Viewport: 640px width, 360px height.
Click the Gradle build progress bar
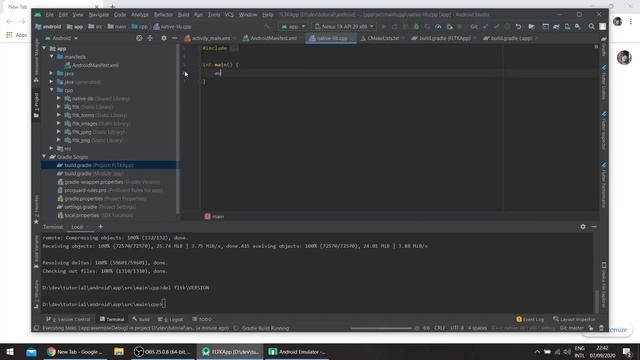tap(381, 328)
